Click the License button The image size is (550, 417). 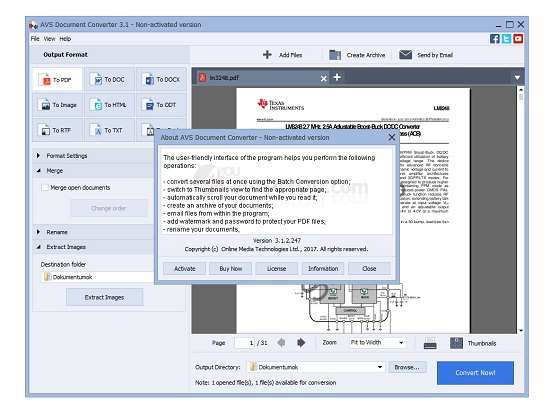(277, 269)
